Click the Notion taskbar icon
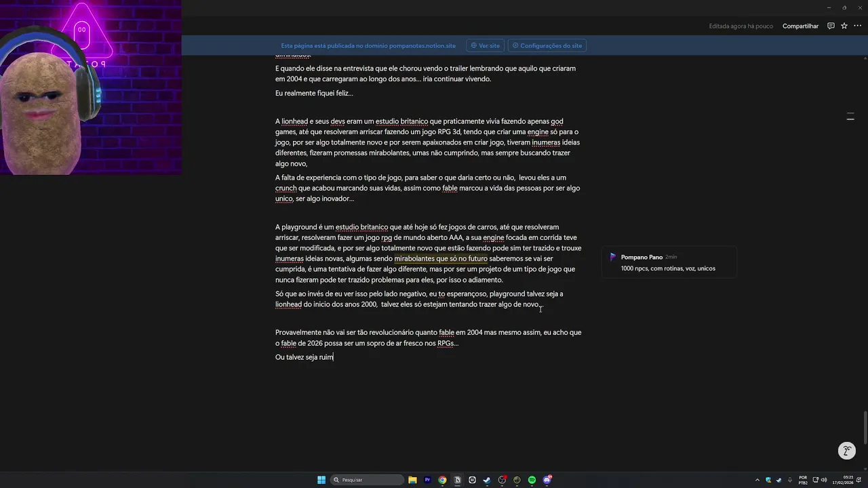The width and height of the screenshot is (868, 488). click(457, 480)
